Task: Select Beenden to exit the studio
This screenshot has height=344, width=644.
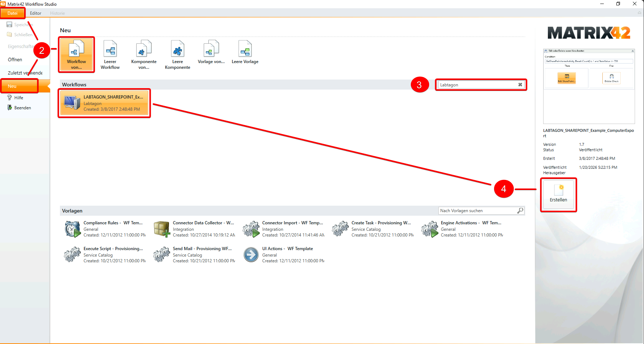Action: [x=22, y=108]
